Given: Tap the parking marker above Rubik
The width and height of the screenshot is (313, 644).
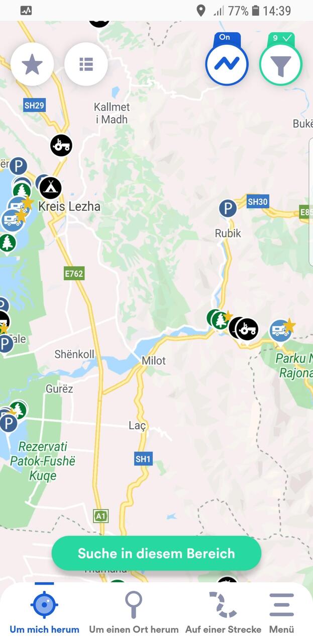Looking at the screenshot, I should click(x=228, y=208).
